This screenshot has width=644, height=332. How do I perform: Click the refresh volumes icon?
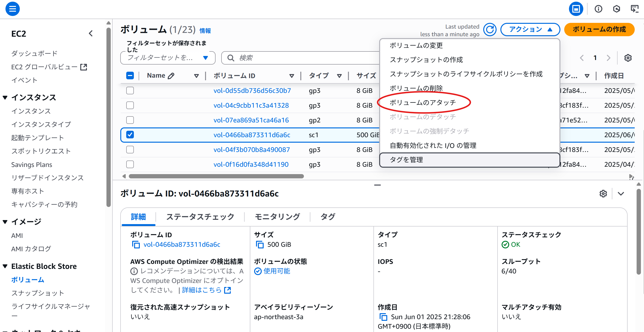489,30
